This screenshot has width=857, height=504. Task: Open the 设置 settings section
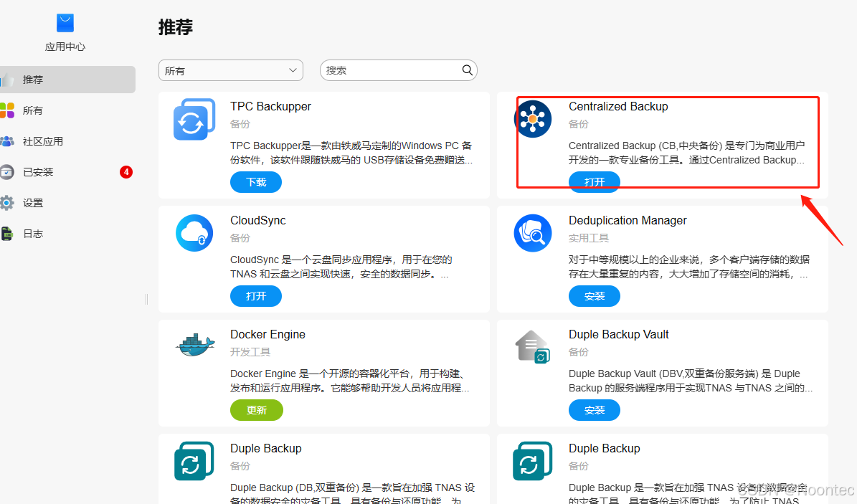[x=68, y=203]
